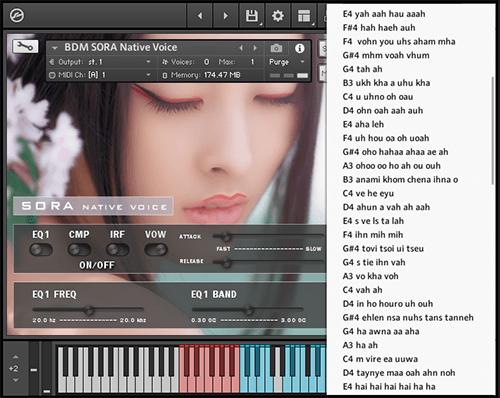The height and width of the screenshot is (398, 500).
Task: Select 'B3 ukh kha a uhu kha'
Action: (x=386, y=83)
